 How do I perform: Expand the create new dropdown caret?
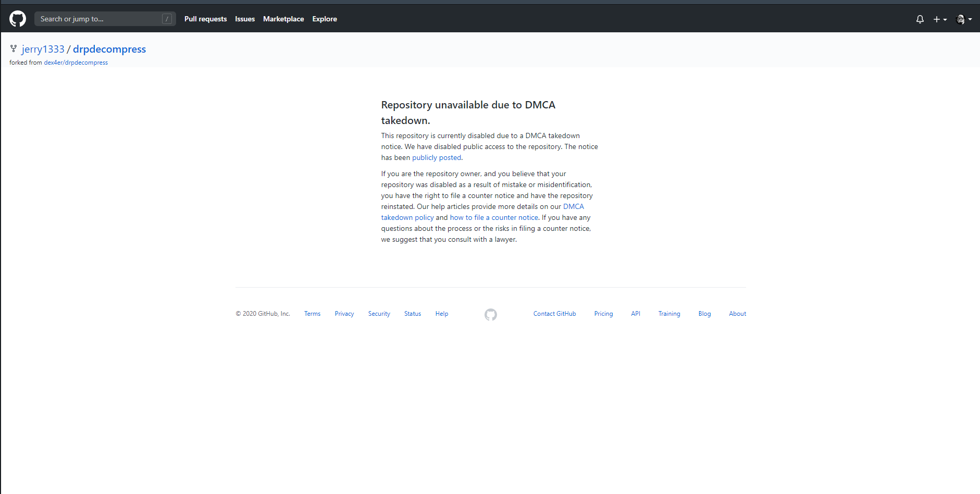click(x=944, y=20)
